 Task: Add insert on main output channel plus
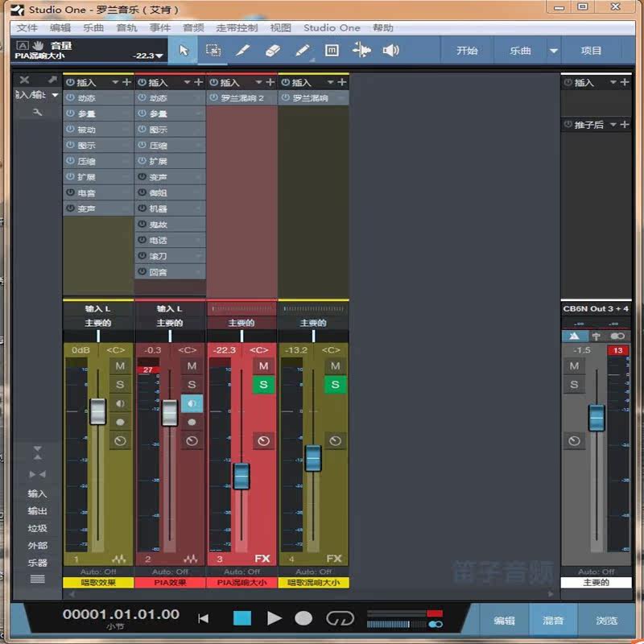click(x=625, y=82)
